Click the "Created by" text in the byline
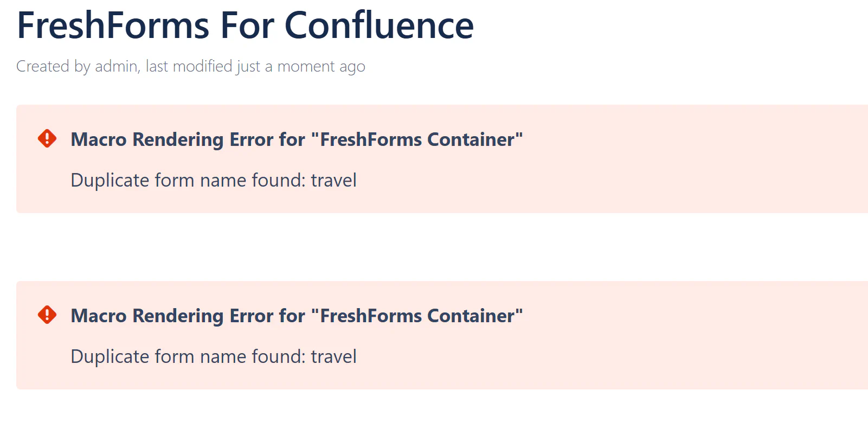The height and width of the screenshot is (428, 868). [53, 66]
